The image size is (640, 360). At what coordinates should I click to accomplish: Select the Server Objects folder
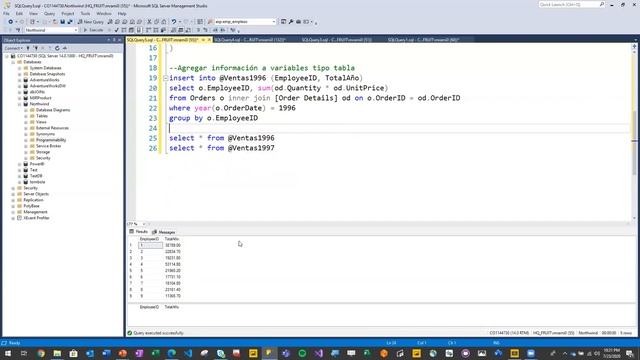click(36, 194)
